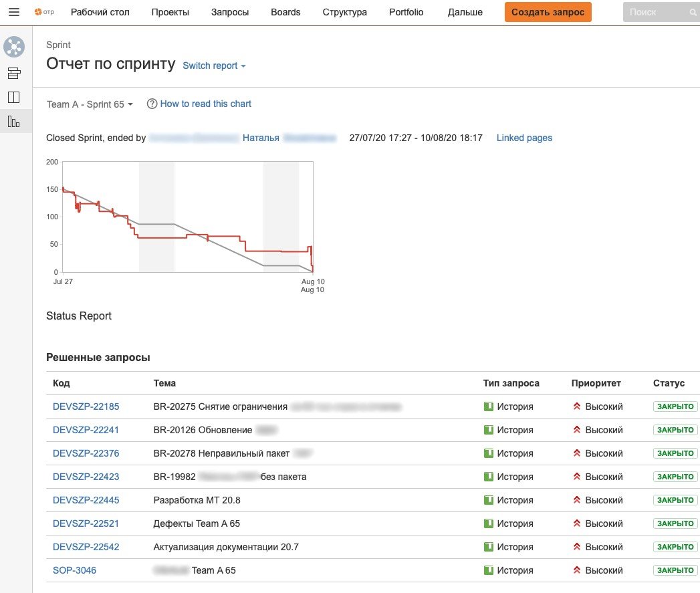Image resolution: width=700 pixels, height=593 pixels.
Task: Click the high priority icon for SOP-3046
Action: tap(577, 570)
